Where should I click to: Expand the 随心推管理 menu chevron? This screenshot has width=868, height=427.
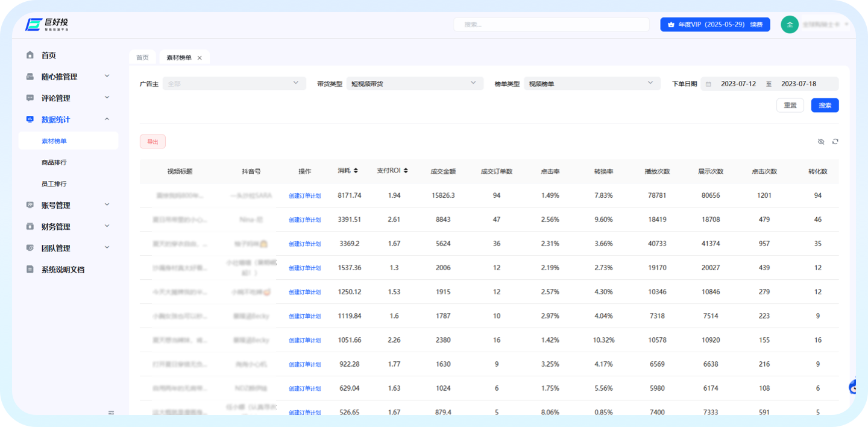107,76
